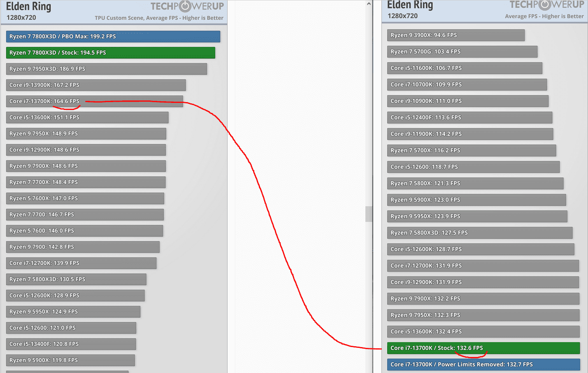Click the 'Core i5-13600K: 151.1 FPS' bar
This screenshot has width=588, height=373.
[87, 117]
